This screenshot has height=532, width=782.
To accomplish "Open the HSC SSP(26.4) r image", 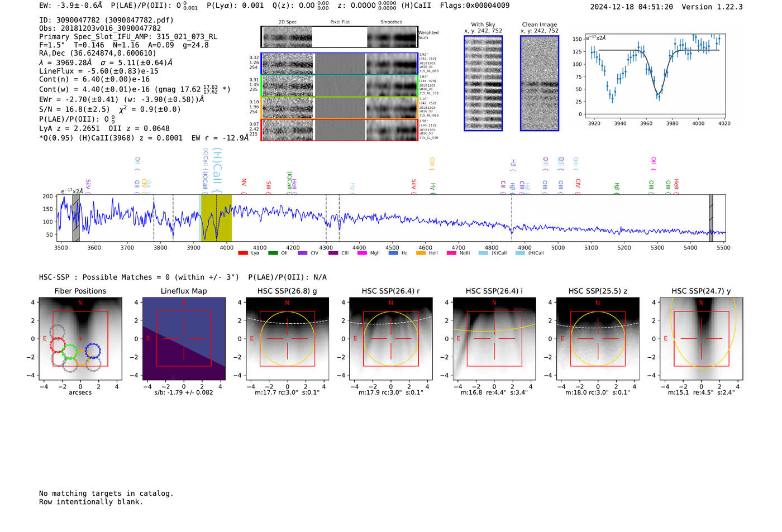I will pos(390,338).
